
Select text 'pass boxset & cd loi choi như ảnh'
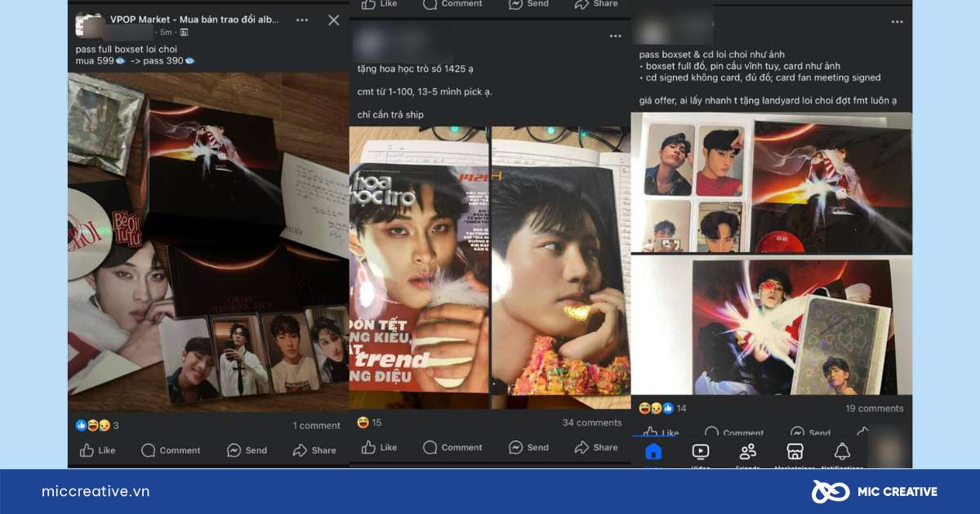click(x=710, y=55)
